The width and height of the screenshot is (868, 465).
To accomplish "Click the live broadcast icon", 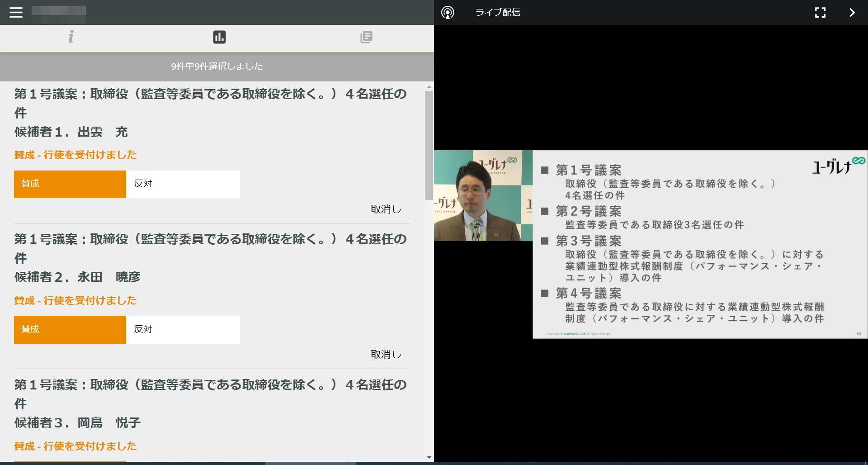I will (x=448, y=13).
